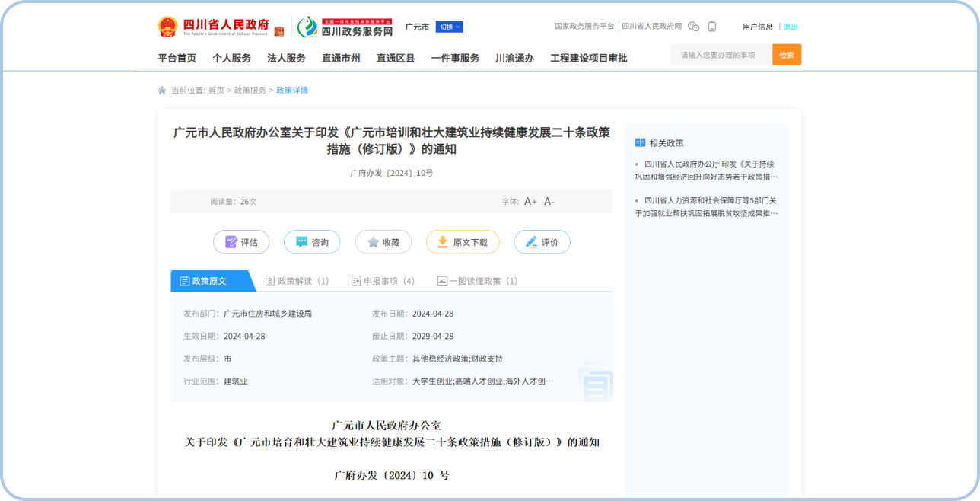Viewport: 980px width, 501px height.
Task: Click the search input field
Action: [x=721, y=55]
